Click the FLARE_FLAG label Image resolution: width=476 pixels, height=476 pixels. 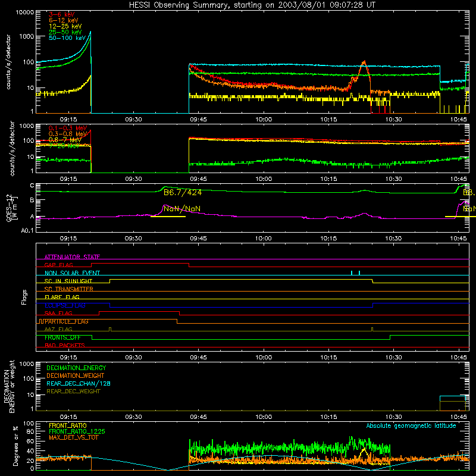62,297
